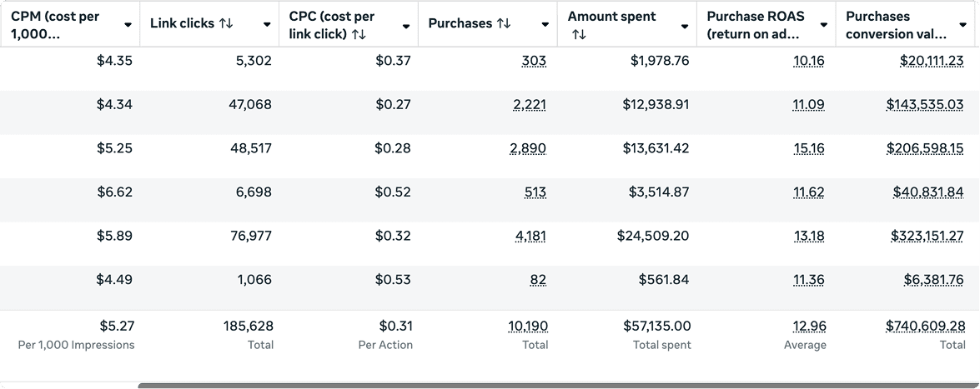Open the Amount spent column dropdown
Screen dimensions: 980x389
[685, 25]
